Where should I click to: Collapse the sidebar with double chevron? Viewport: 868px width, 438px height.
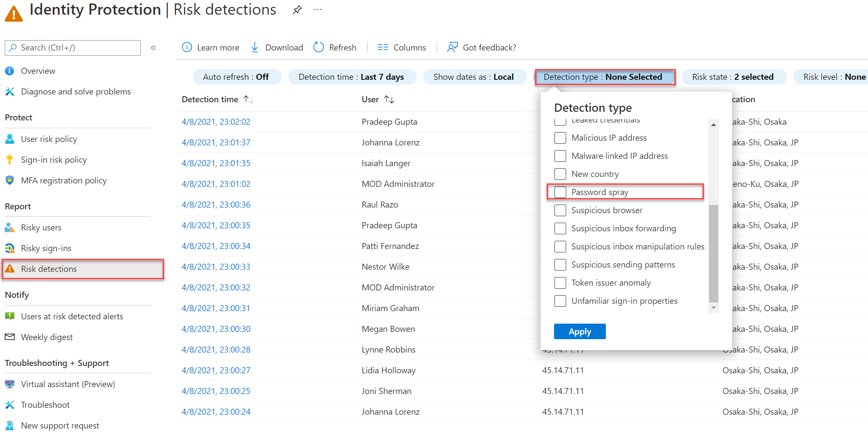[x=153, y=48]
